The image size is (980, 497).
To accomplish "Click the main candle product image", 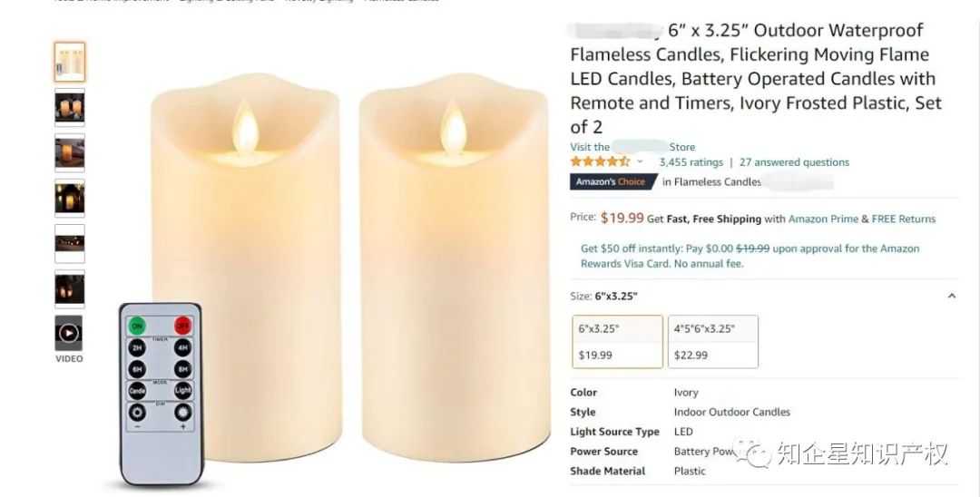I will pos(349,272).
